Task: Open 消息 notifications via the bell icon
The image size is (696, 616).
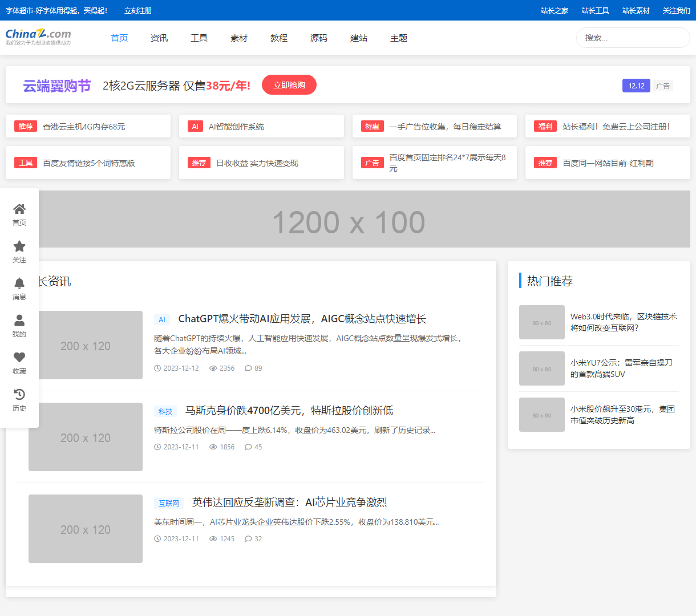Action: pyautogui.click(x=19, y=283)
